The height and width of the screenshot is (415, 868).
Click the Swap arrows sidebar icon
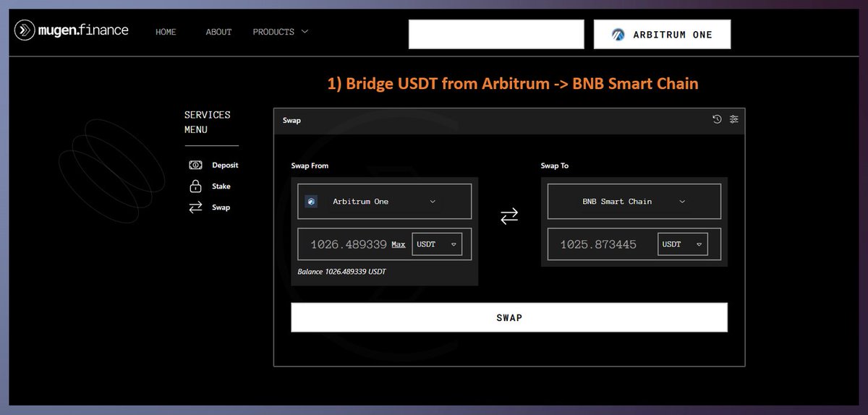(x=195, y=208)
